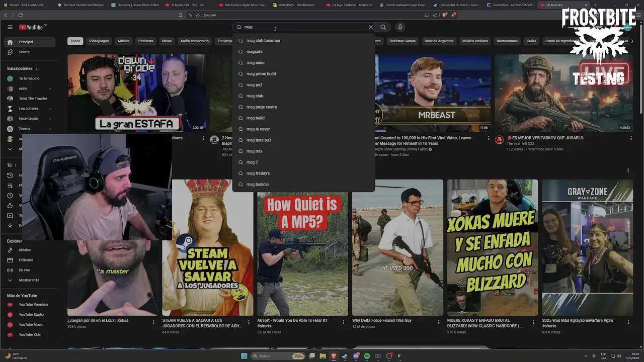Viewport: 644px width, 362px height.
Task: Open Películas under Explorar
Action: [x=30, y=260]
